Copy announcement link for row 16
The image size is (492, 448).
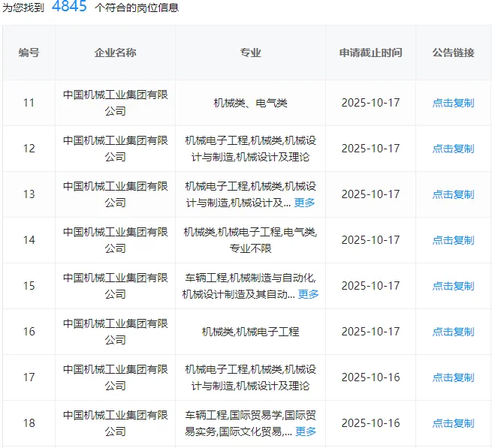453,332
